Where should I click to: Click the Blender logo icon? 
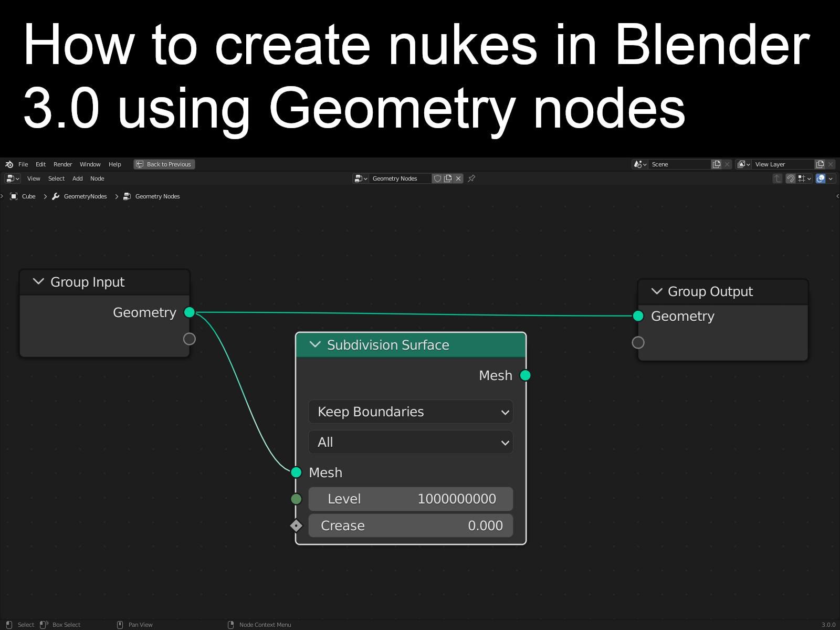tap(9, 164)
